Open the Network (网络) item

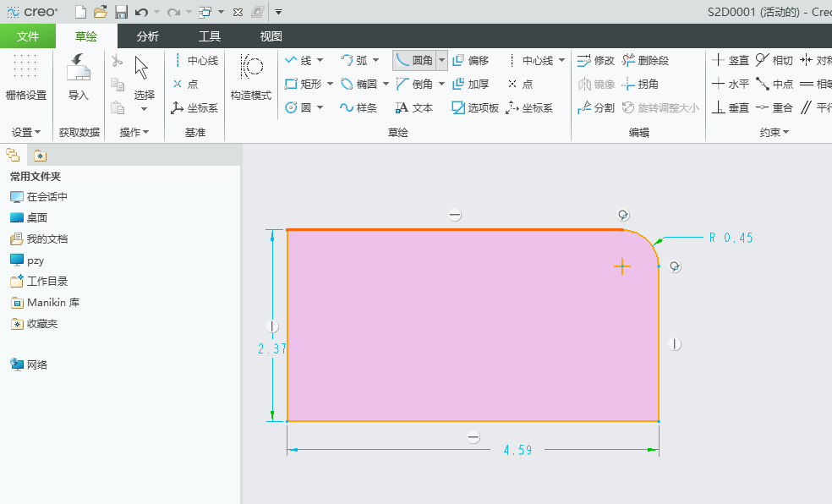coord(29,364)
